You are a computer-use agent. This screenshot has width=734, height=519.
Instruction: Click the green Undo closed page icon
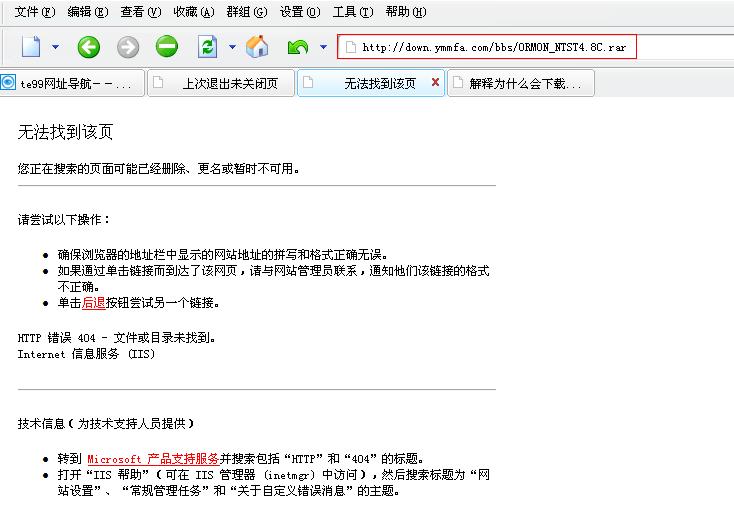coord(298,47)
